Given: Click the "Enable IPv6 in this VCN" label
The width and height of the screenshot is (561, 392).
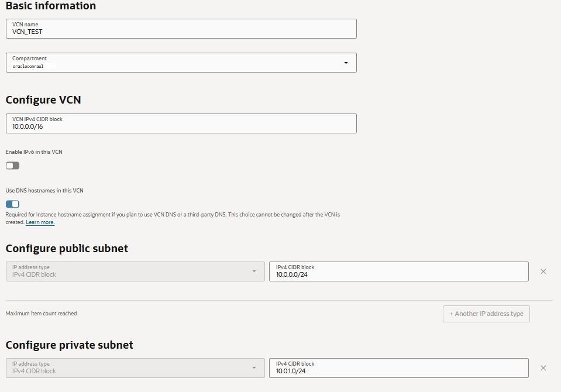Looking at the screenshot, I should (34, 152).
